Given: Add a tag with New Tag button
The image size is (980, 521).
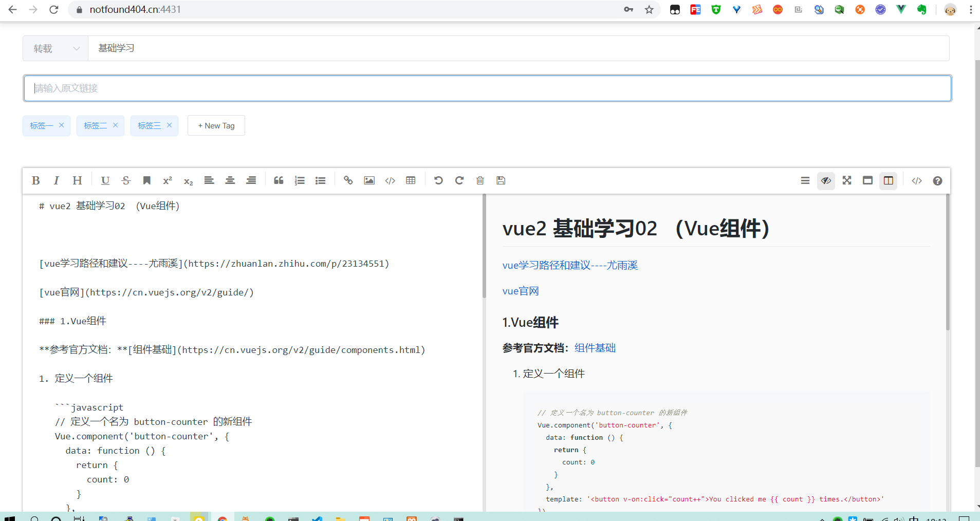Looking at the screenshot, I should tap(216, 125).
